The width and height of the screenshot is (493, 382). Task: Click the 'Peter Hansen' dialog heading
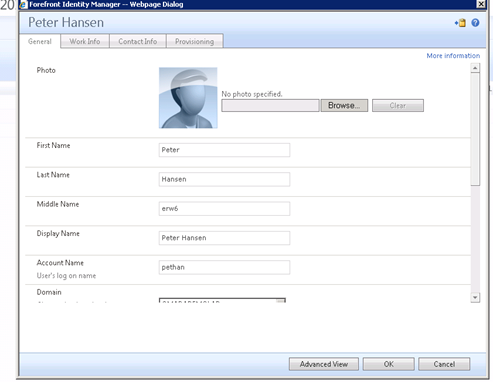66,22
